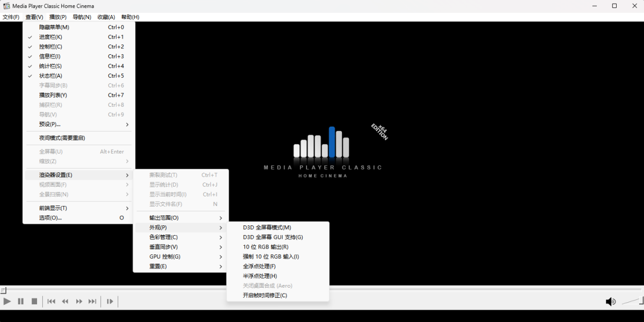This screenshot has width=644, height=322.
Task: Toggle the 信息栏(I) checked item
Action: [x=78, y=56]
